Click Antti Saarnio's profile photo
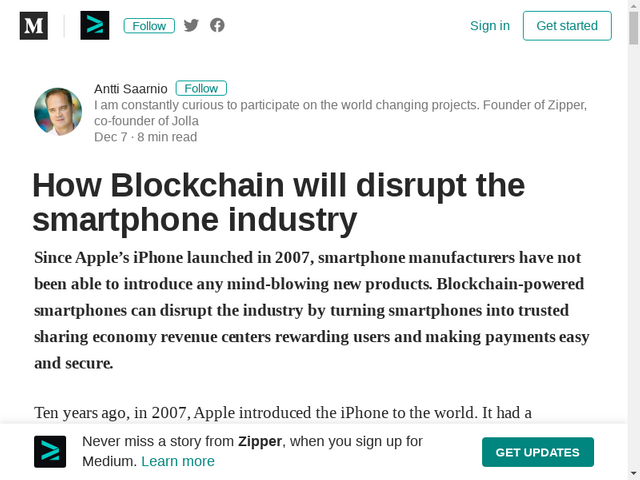The width and height of the screenshot is (640, 480). click(58, 111)
